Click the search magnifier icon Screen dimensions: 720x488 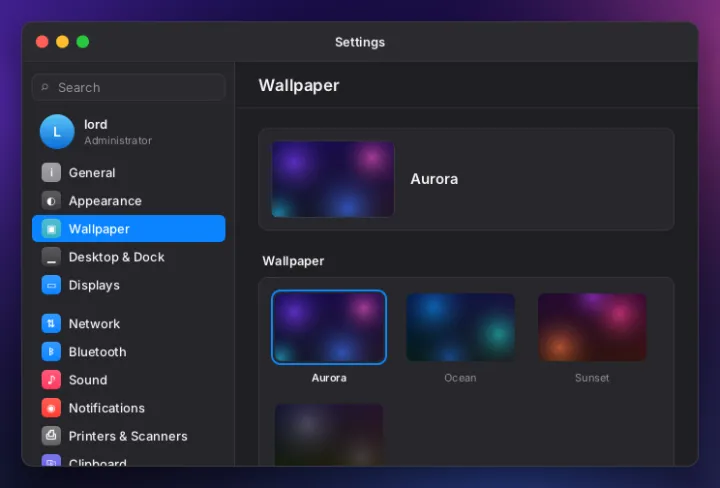(45, 87)
